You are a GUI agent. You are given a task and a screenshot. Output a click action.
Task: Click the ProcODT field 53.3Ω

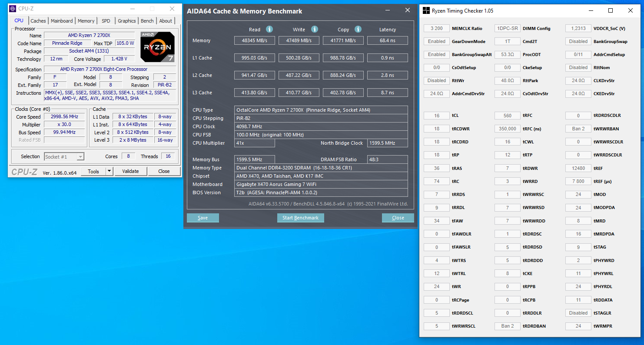[x=508, y=54]
